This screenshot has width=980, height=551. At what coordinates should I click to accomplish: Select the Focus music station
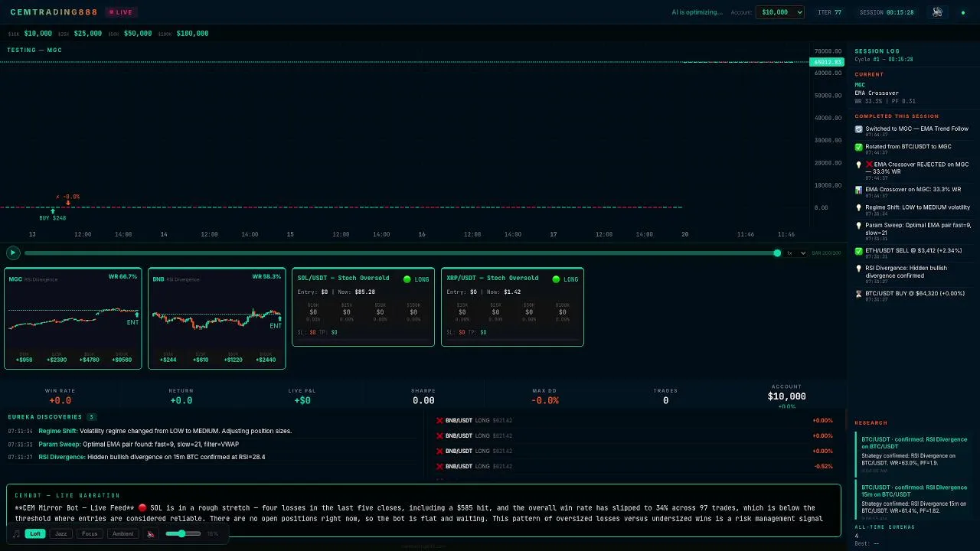(90, 534)
